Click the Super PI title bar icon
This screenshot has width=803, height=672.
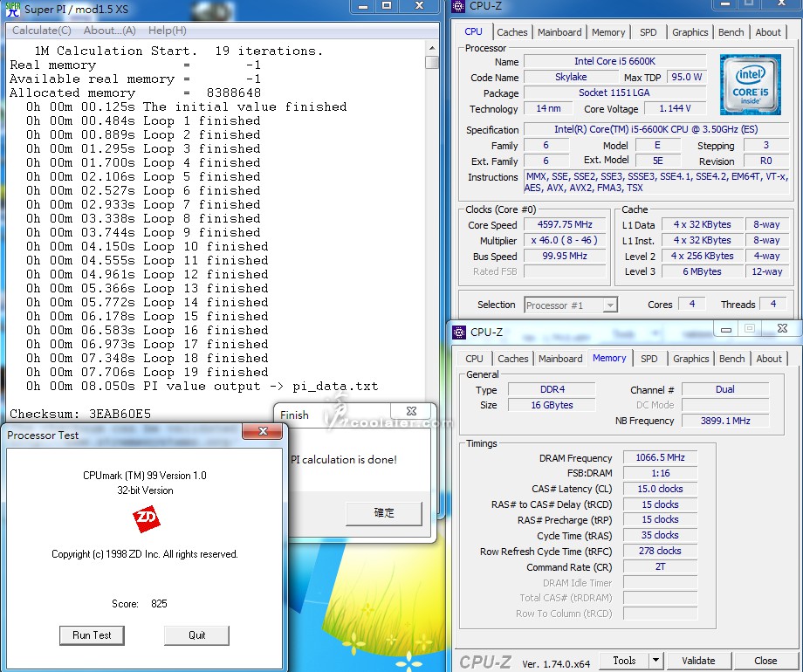pyautogui.click(x=13, y=9)
